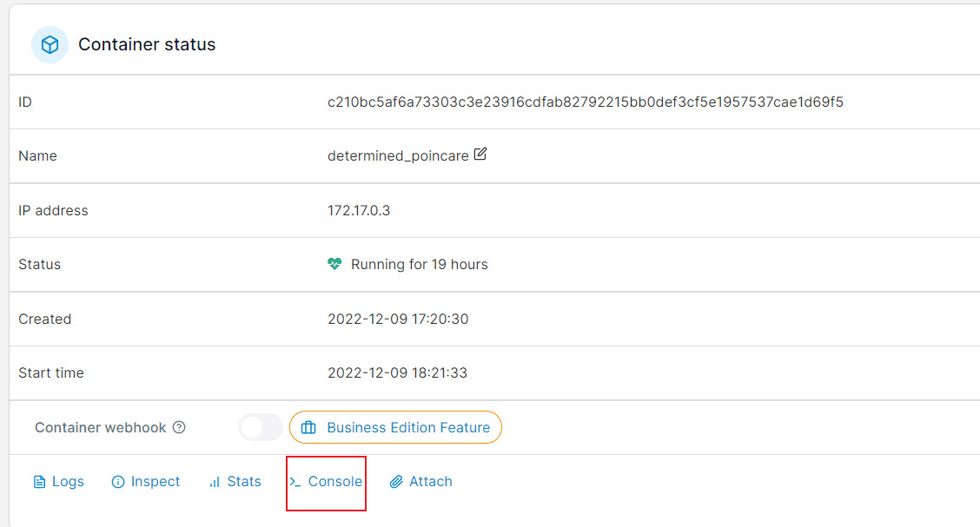Open the Inspect link text

[155, 481]
